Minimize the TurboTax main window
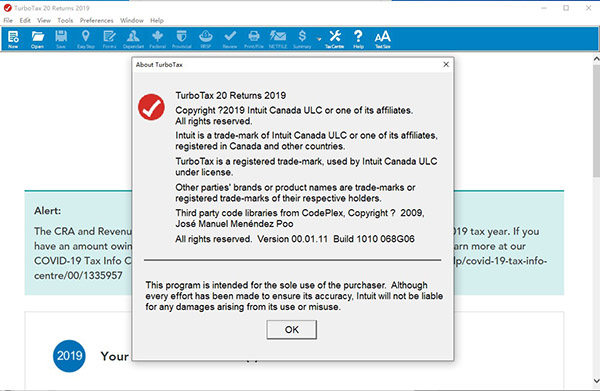Image resolution: width=600 pixels, height=391 pixels. click(544, 8)
